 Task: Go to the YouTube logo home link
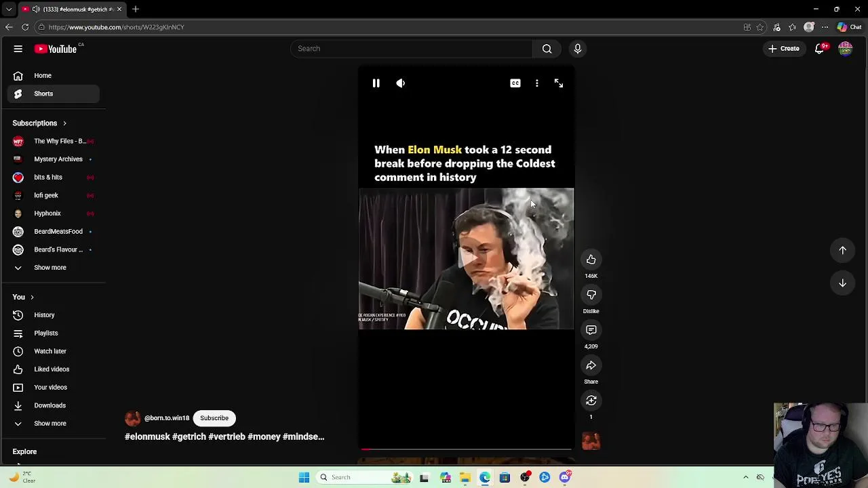point(56,49)
